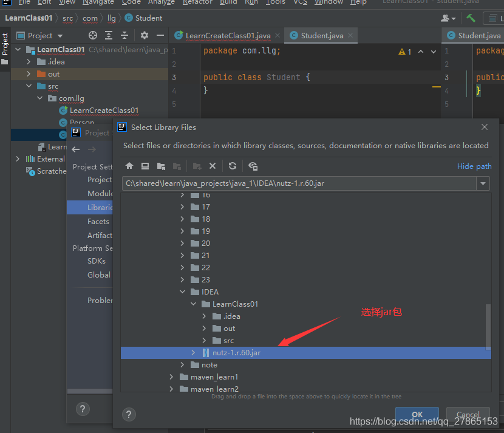Click the help question mark in file dialog

(129, 414)
